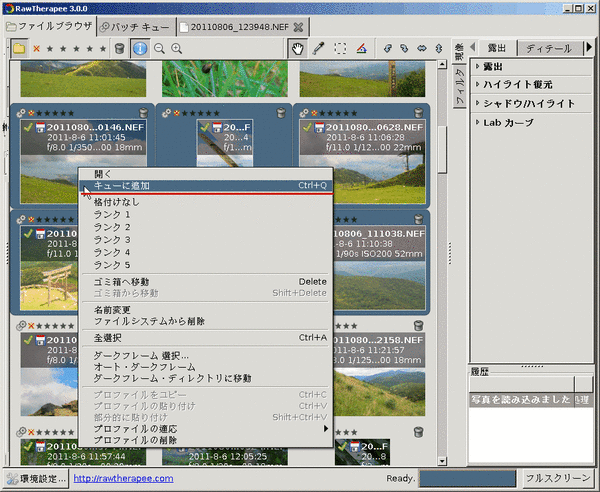The width and height of the screenshot is (600, 492).
Task: Select ランク 1 in the context menu
Action: click(206, 214)
